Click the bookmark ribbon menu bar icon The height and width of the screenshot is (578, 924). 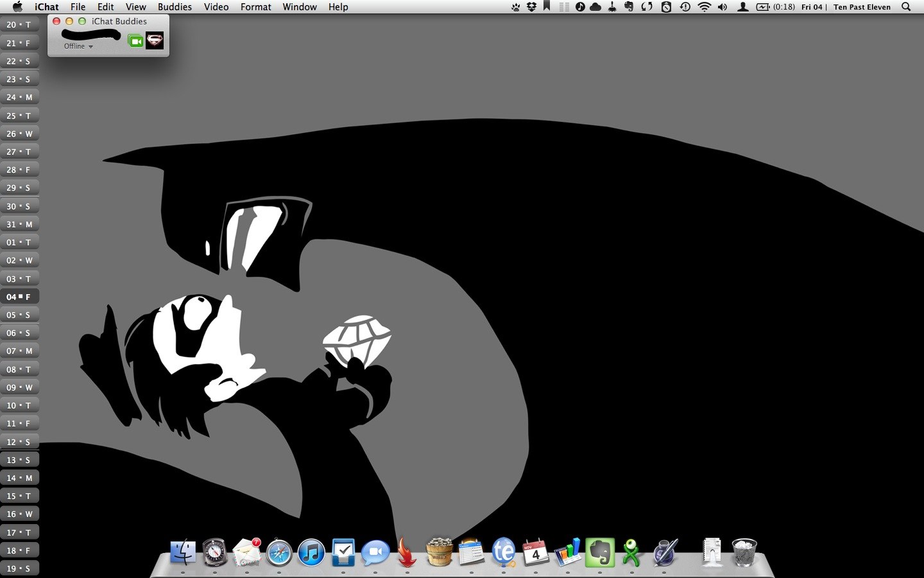[547, 6]
